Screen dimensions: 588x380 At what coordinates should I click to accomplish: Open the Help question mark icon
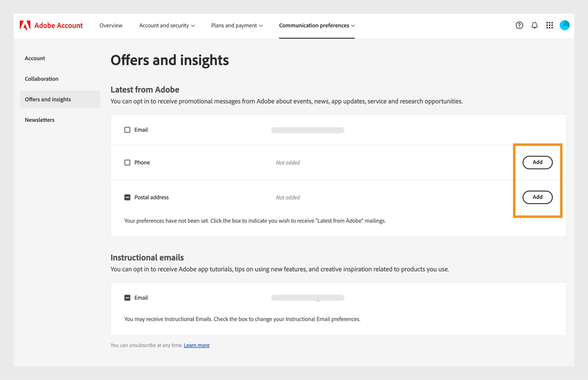pyautogui.click(x=519, y=25)
